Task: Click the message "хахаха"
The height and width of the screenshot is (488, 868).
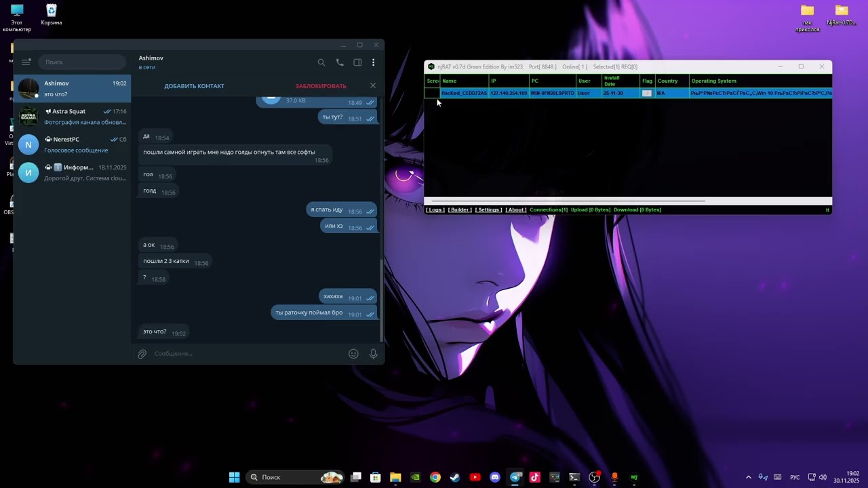Action: (349, 297)
